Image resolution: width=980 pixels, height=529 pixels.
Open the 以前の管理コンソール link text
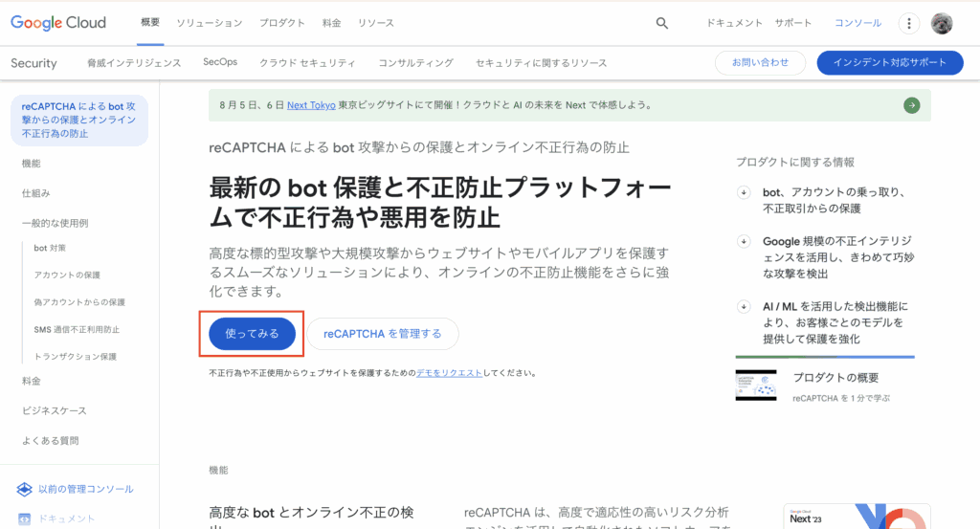pos(85,489)
